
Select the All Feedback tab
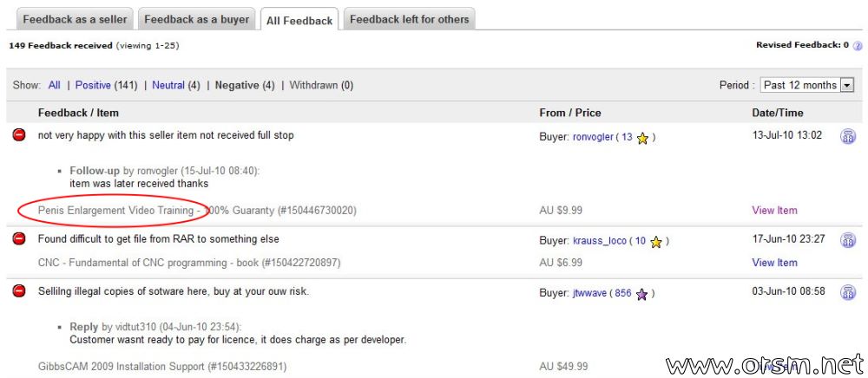pos(299,21)
